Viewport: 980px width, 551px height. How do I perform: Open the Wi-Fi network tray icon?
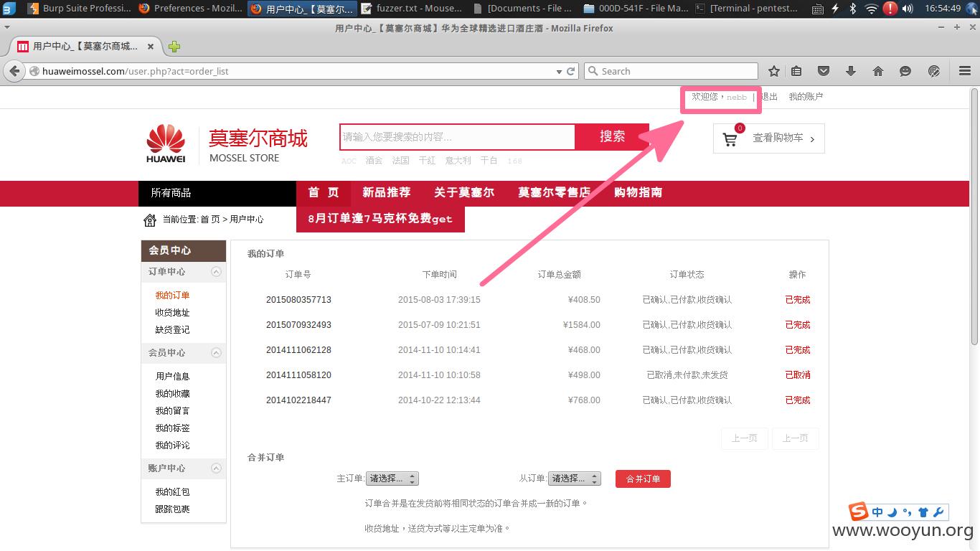(871, 9)
